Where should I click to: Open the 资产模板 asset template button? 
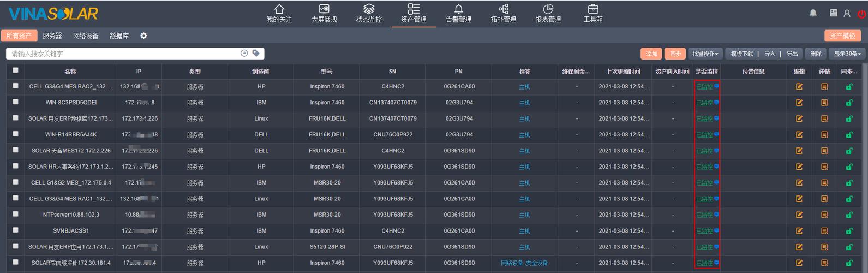pyautogui.click(x=842, y=35)
